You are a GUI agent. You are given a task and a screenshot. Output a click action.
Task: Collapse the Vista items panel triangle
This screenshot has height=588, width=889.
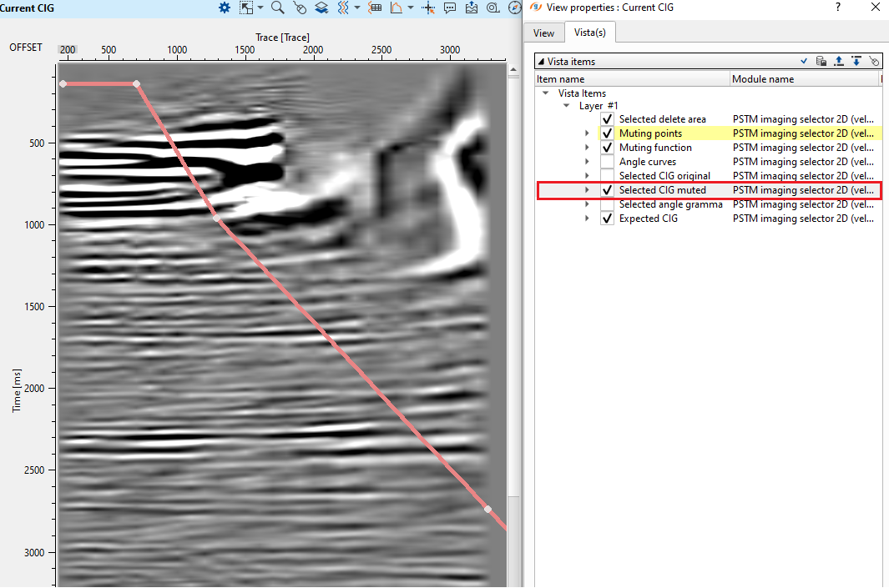541,61
